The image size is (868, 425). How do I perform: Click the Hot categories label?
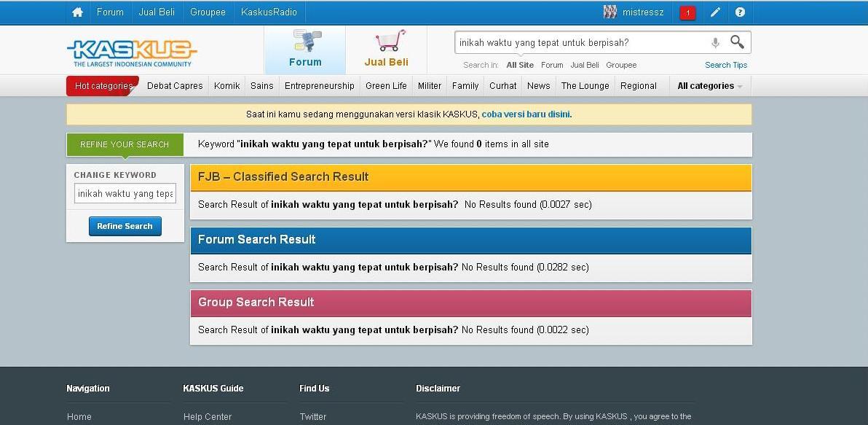[103, 86]
